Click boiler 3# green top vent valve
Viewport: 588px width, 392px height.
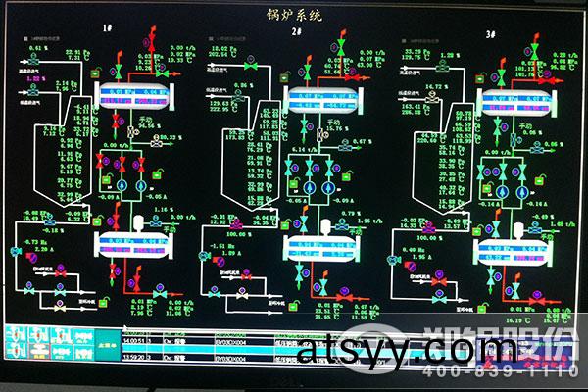534,51
